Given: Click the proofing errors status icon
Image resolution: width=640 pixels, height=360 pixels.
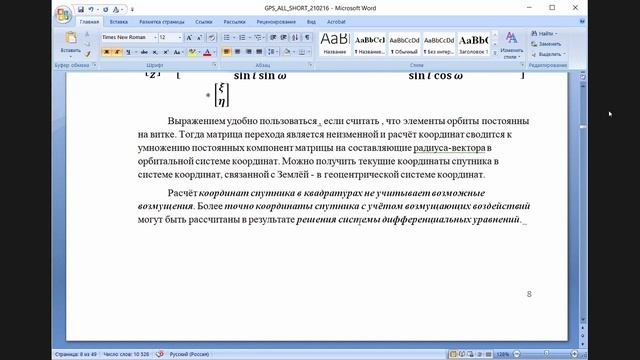Looking at the screenshot, I should (x=160, y=354).
